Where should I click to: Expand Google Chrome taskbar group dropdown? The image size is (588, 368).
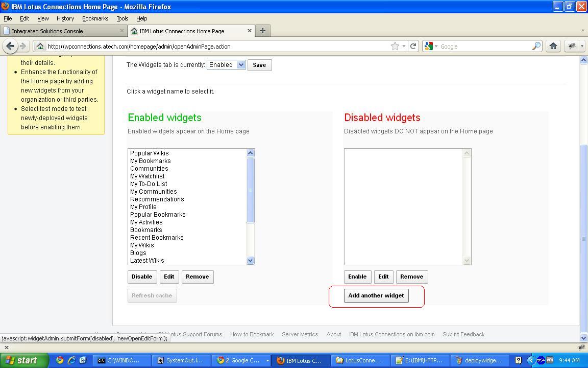(267, 360)
